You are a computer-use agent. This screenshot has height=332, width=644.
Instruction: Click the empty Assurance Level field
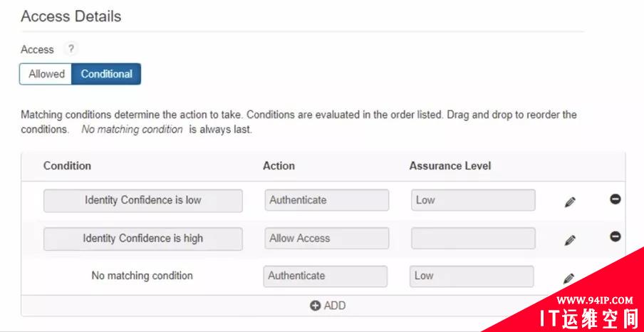coord(472,239)
